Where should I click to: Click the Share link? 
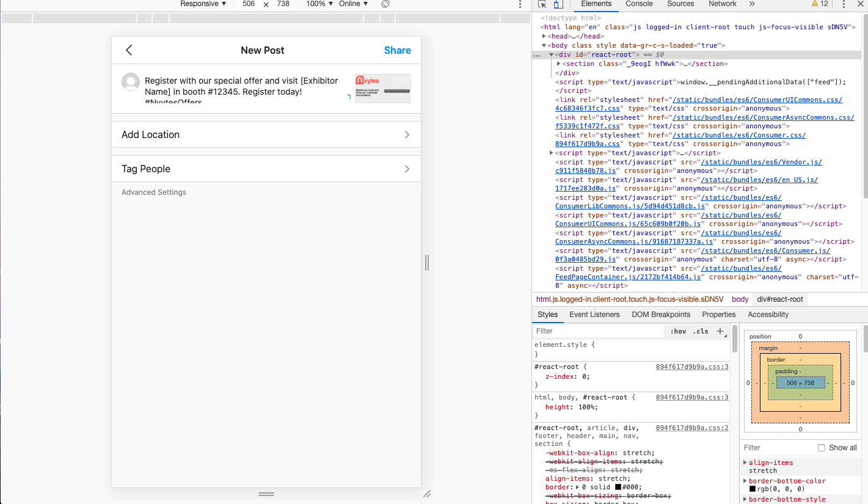(x=397, y=51)
